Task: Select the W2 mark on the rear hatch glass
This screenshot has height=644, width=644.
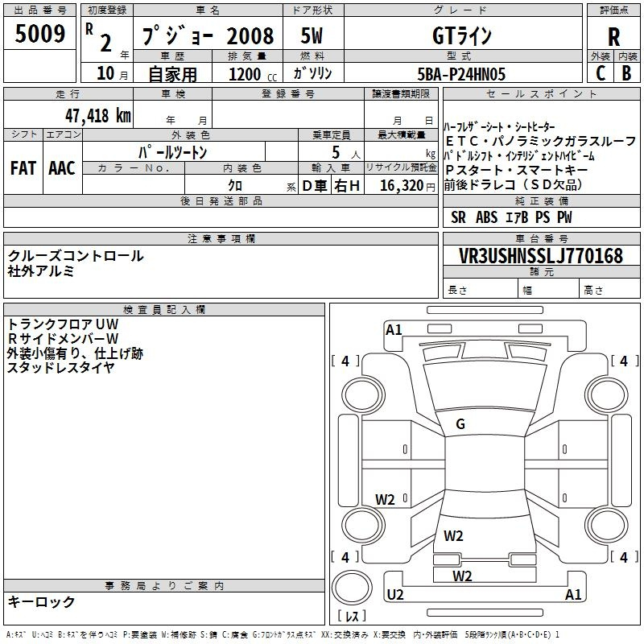Action: (x=453, y=536)
